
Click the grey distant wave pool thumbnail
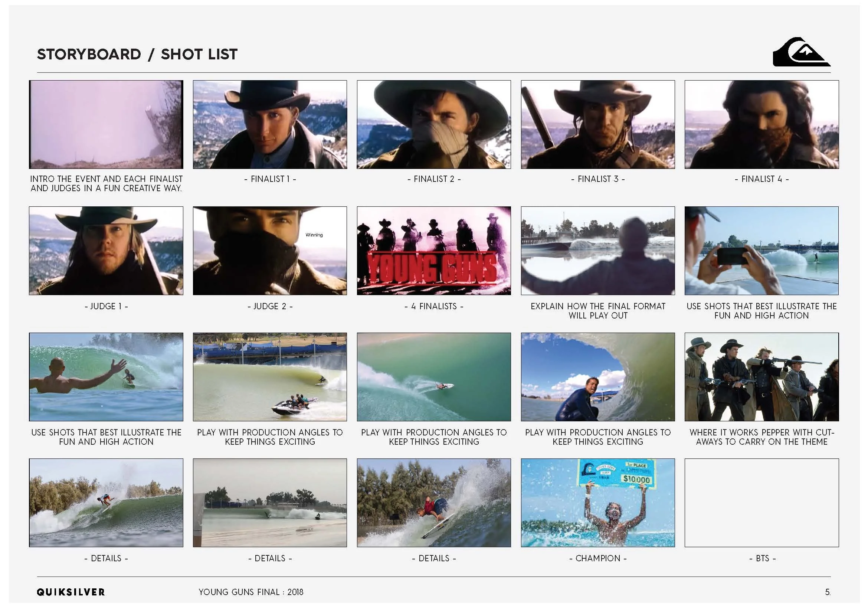(x=270, y=503)
